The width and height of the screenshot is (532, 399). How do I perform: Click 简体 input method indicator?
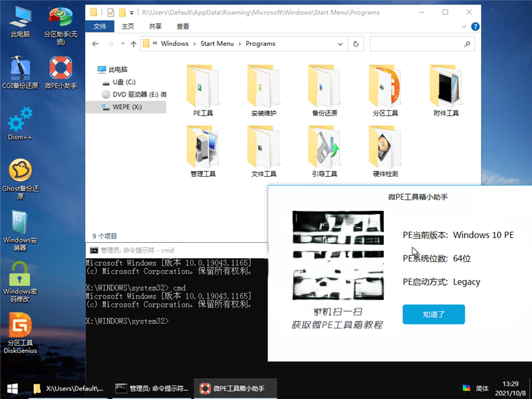482,388
